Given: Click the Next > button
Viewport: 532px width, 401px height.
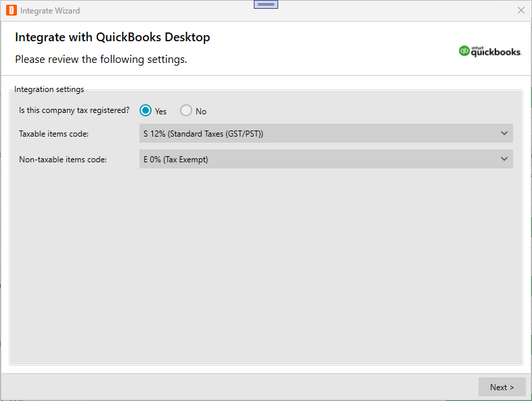Looking at the screenshot, I should click(x=502, y=387).
